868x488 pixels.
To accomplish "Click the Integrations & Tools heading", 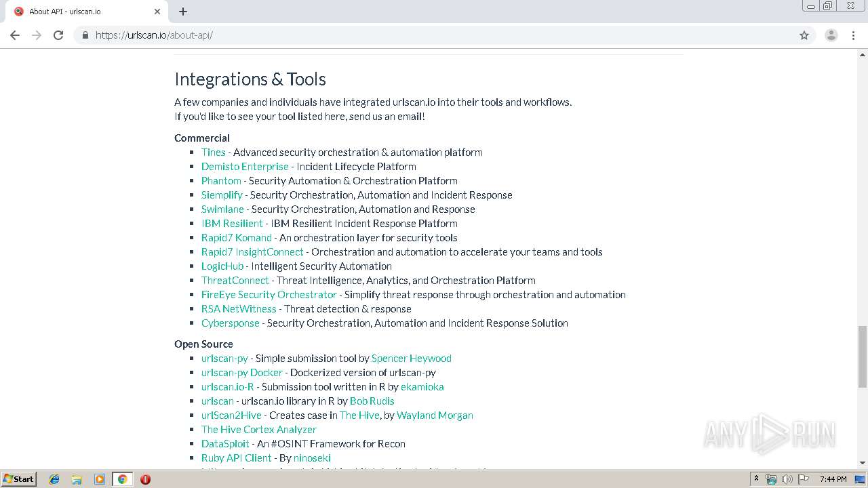I will click(x=250, y=79).
